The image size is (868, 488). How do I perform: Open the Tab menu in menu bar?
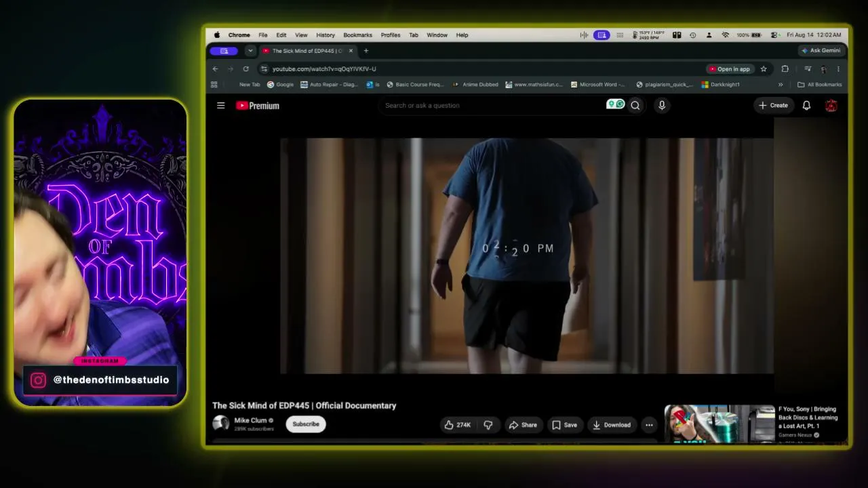[414, 35]
